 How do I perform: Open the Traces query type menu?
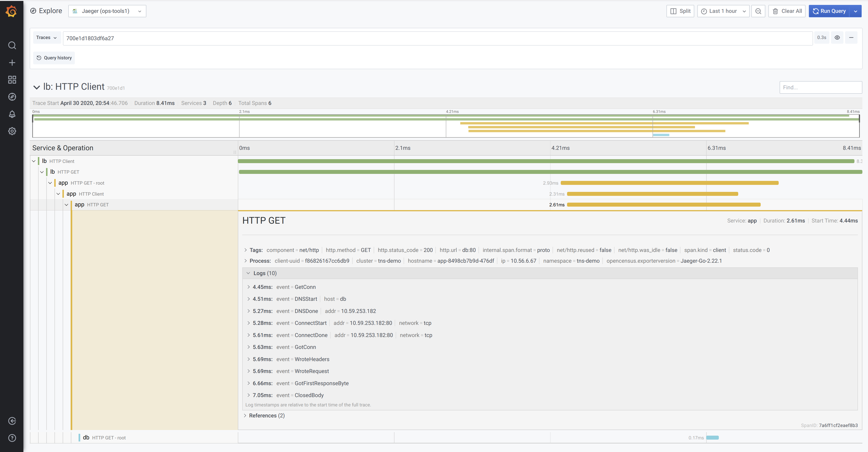[47, 38]
